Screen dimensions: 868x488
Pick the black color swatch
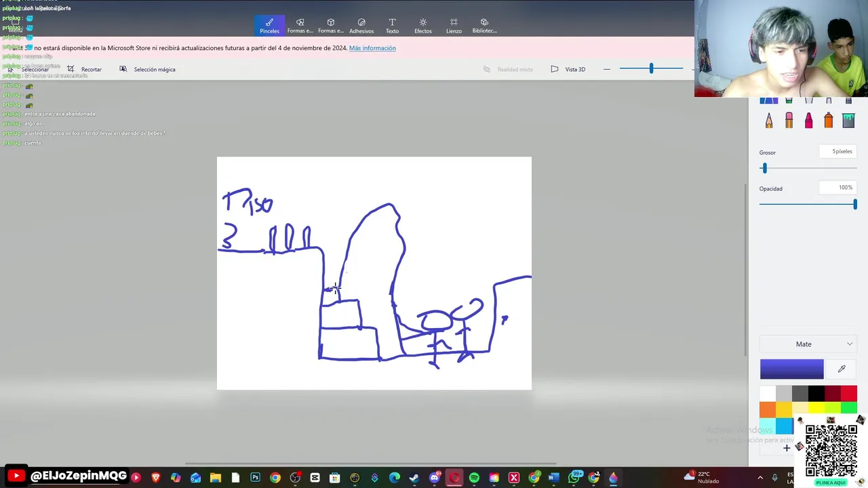816,393
